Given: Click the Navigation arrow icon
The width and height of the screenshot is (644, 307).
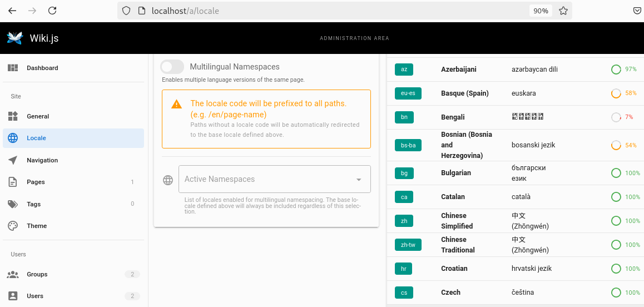Looking at the screenshot, I should [x=13, y=160].
